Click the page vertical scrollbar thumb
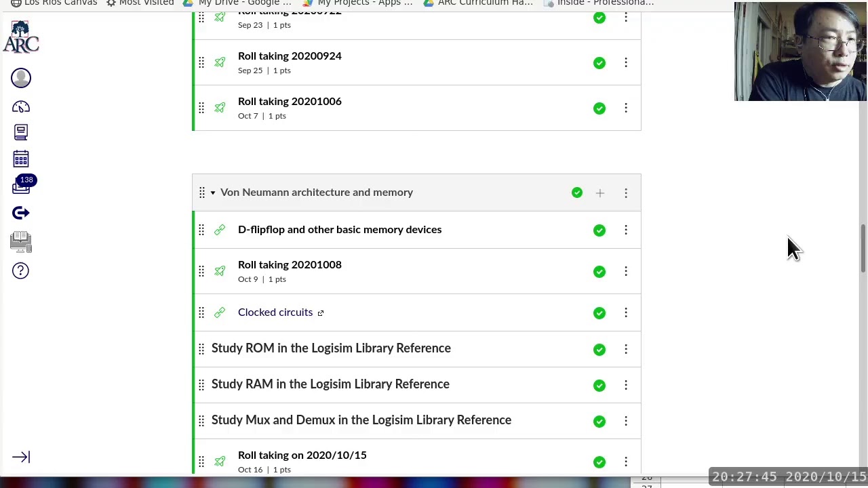The height and width of the screenshot is (488, 868). [x=863, y=248]
